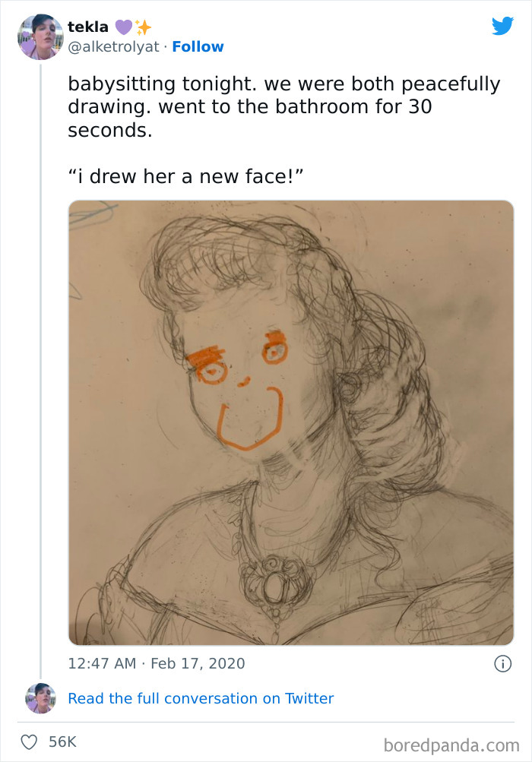Click the purple heart emoji in name
The width and height of the screenshot is (532, 762).
124,27
